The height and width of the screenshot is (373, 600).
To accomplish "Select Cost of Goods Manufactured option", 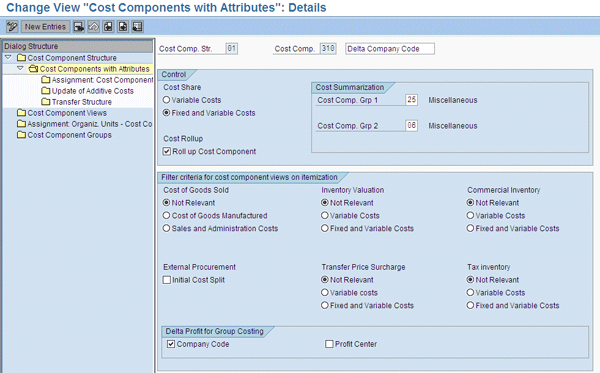I will click(166, 215).
